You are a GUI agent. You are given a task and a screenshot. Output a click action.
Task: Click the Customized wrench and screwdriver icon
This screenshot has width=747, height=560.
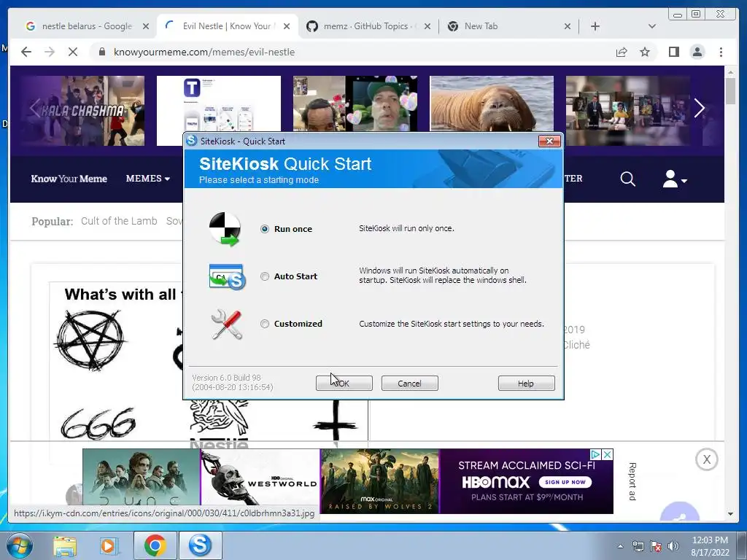tap(227, 324)
